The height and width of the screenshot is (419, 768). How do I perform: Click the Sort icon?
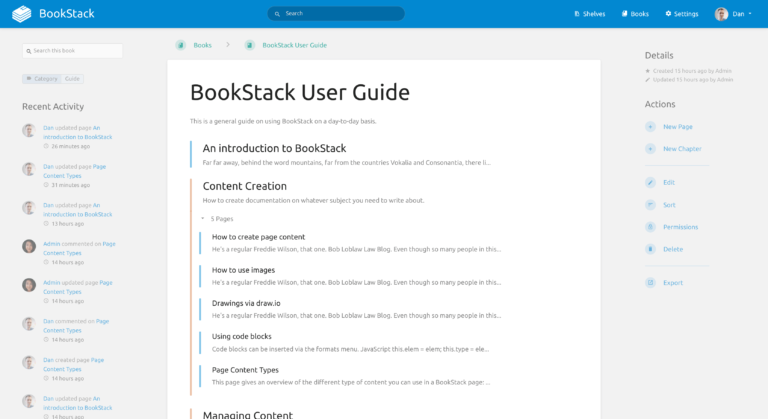point(650,205)
